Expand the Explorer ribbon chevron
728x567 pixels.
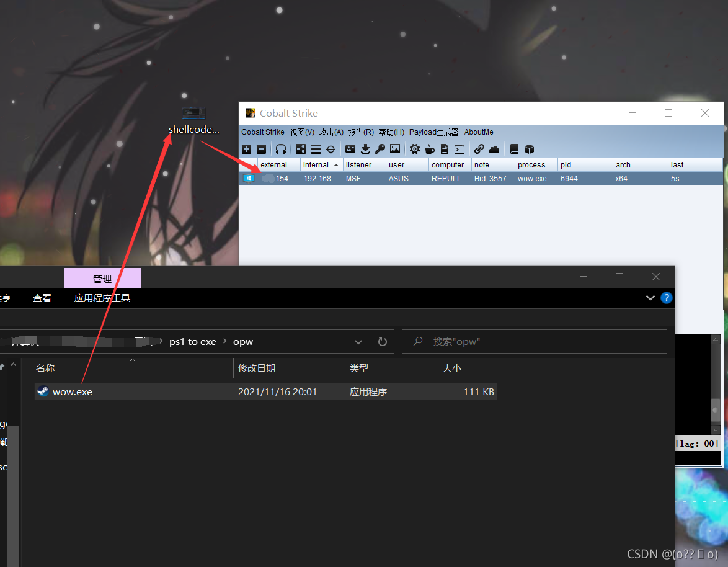coord(650,298)
